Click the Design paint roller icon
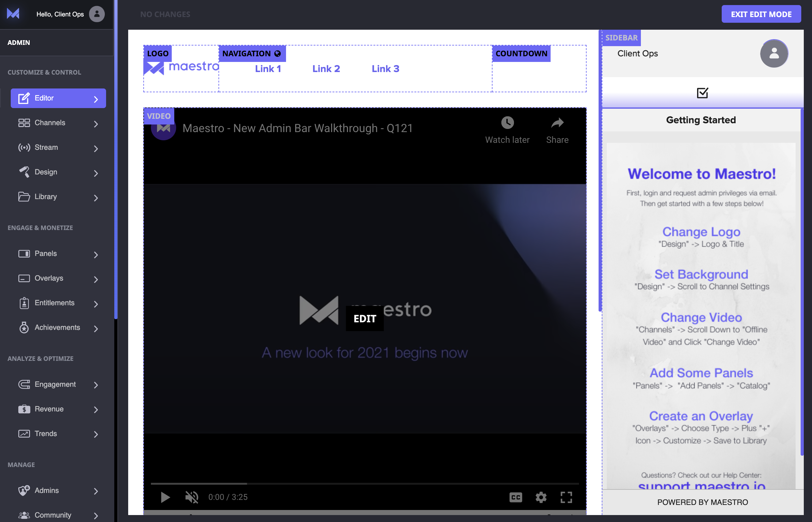 point(24,172)
